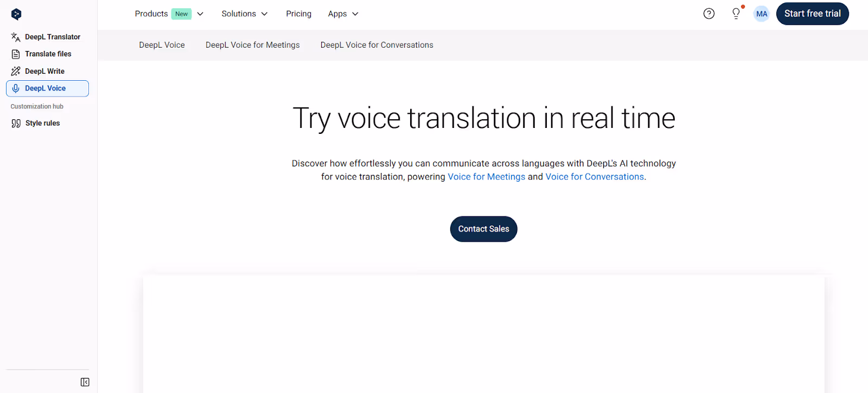Open the help question mark icon
Viewport: 868px width, 393px height.
pos(709,14)
